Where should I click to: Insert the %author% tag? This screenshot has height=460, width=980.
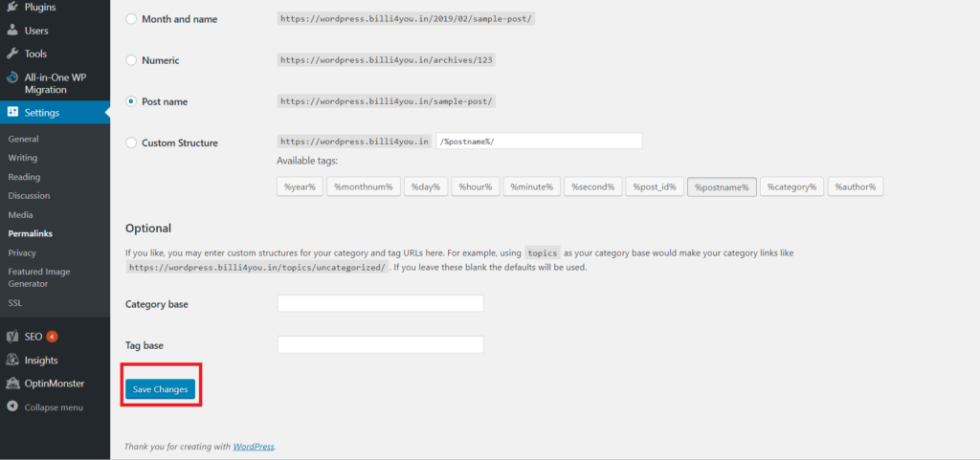[856, 186]
